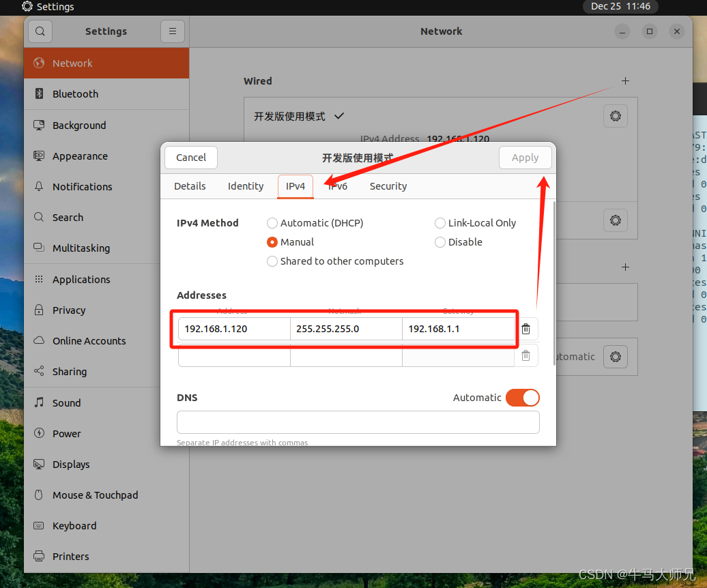
Task: Cancel the network configuration dialog
Action: coord(190,158)
